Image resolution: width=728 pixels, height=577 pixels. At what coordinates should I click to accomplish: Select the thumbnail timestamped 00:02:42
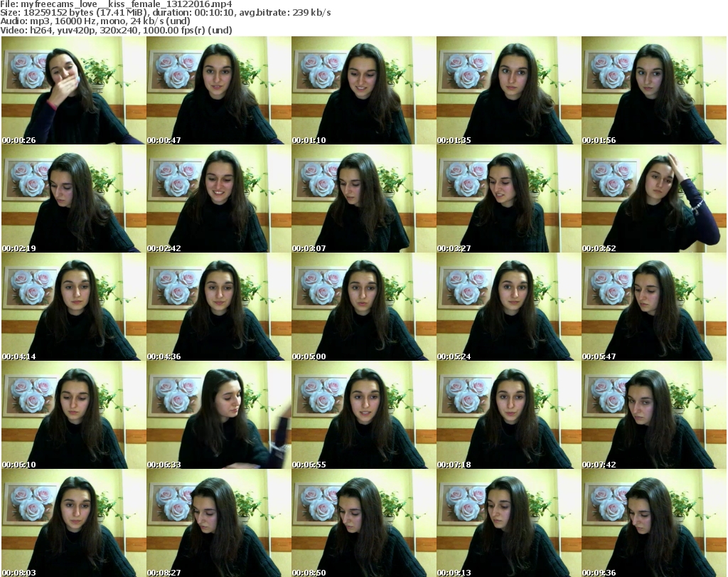(219, 198)
